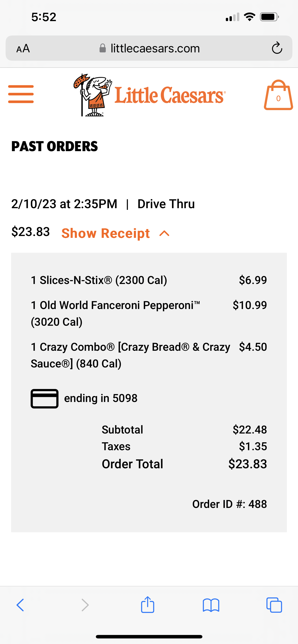Open the hamburger navigation menu
This screenshot has height=644, width=298.
point(21,94)
